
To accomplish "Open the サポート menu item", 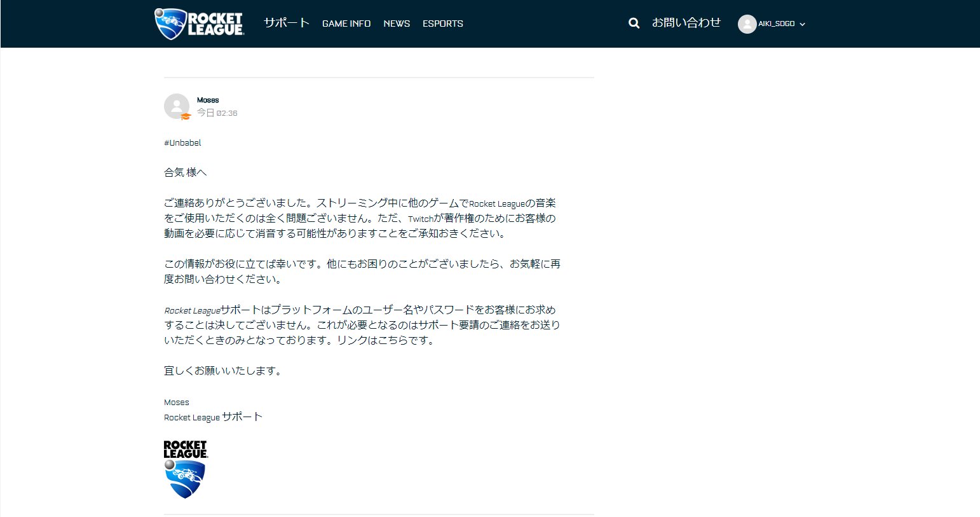I will 287,23.
